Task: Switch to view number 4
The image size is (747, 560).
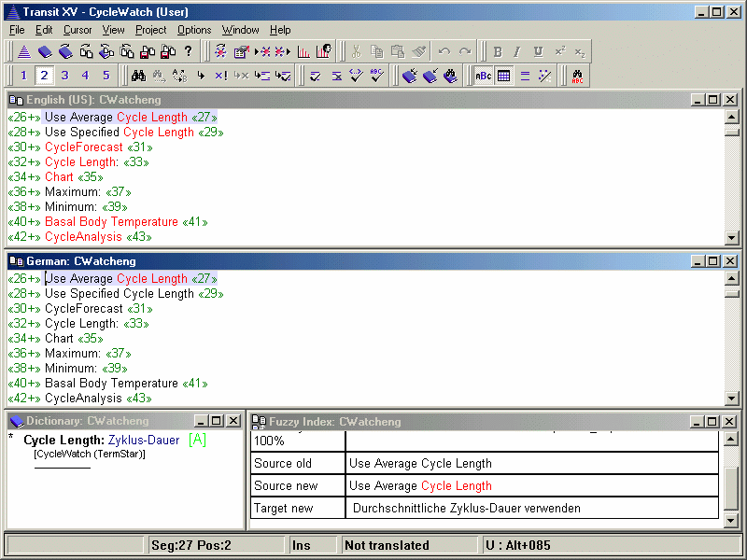Action: tap(85, 76)
